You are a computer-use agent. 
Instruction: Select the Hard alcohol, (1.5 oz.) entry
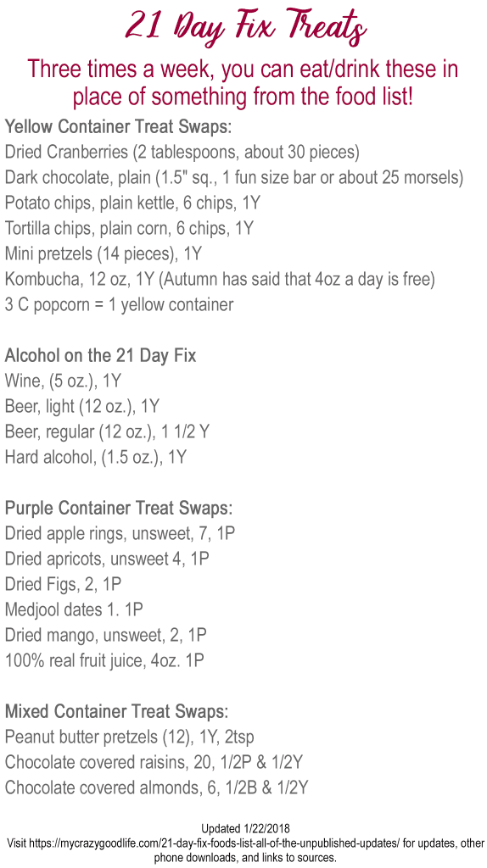pos(95,457)
